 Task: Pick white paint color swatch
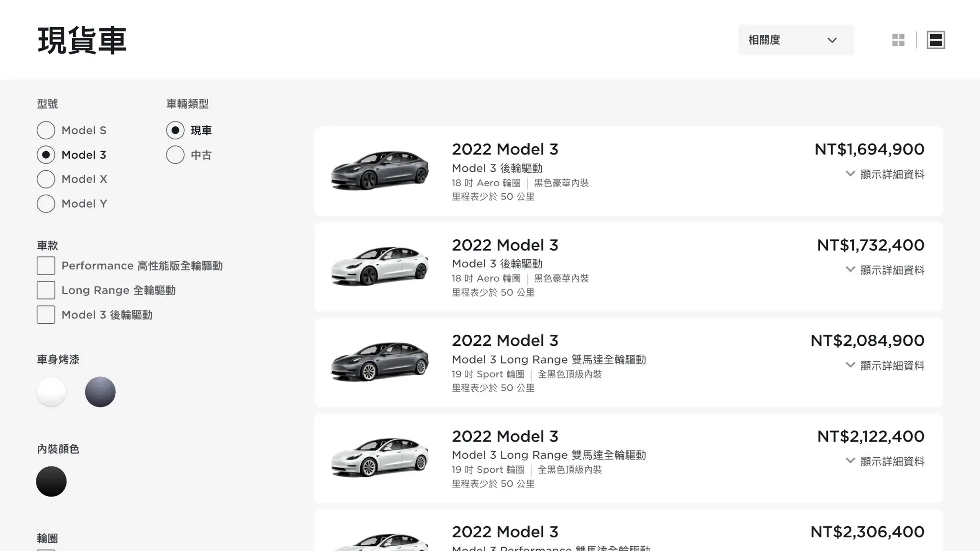(x=51, y=392)
